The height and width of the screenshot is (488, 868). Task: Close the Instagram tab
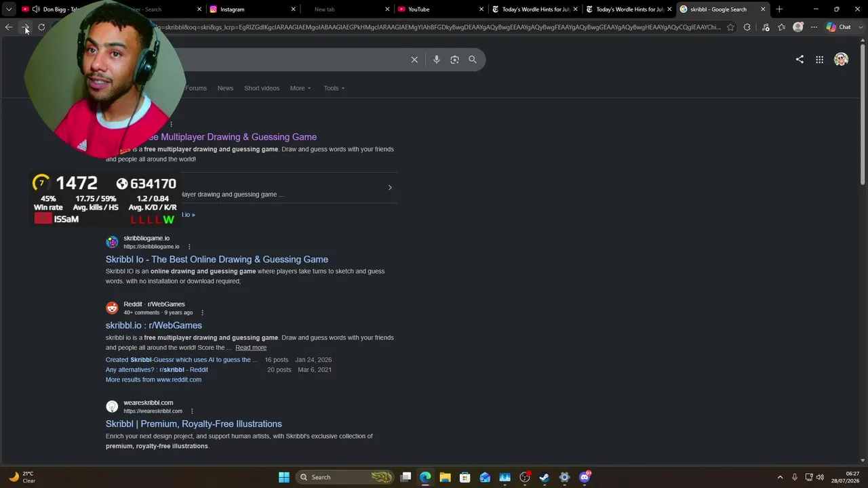294,9
